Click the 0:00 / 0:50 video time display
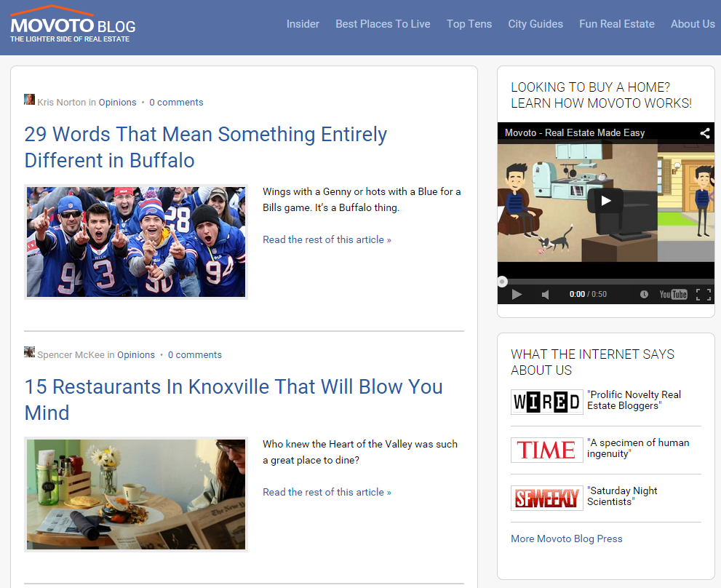This screenshot has height=588, width=721. [x=588, y=295]
